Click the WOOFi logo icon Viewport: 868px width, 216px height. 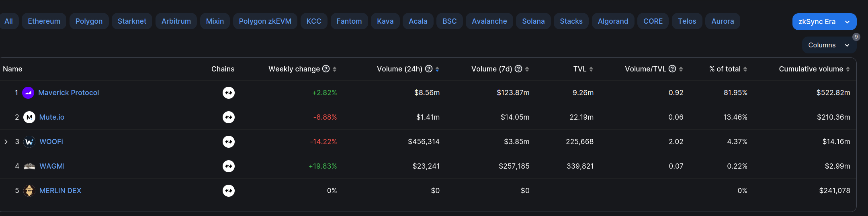point(29,142)
